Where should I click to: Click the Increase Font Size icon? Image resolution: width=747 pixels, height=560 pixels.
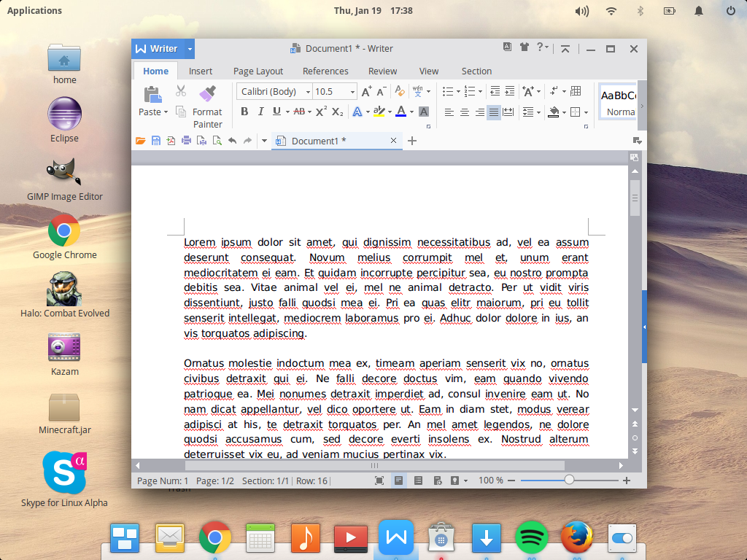[x=366, y=91]
